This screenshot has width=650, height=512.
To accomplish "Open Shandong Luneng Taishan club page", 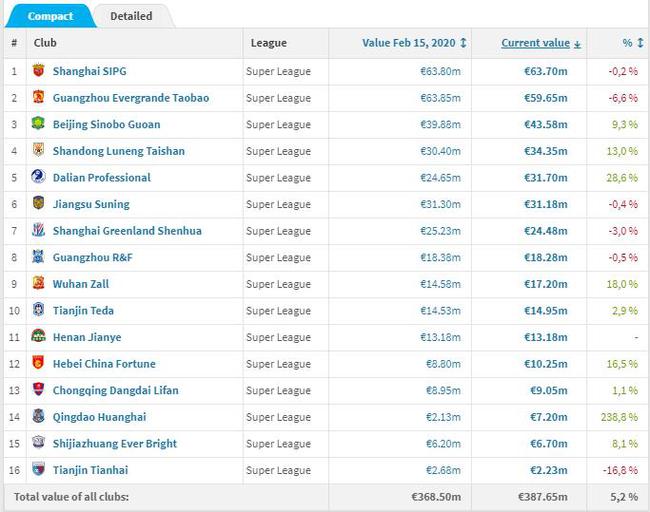I will click(x=118, y=151).
